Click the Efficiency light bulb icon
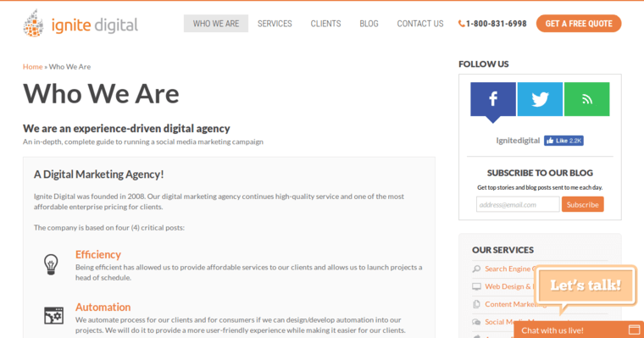Screen dimensions: 644x338 coord(51,264)
